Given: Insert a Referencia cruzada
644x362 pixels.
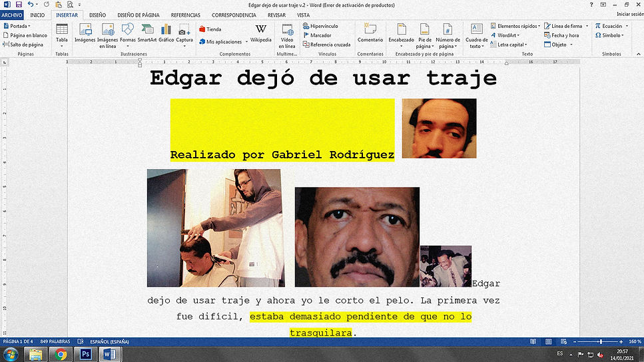Looking at the screenshot, I should coord(326,45).
